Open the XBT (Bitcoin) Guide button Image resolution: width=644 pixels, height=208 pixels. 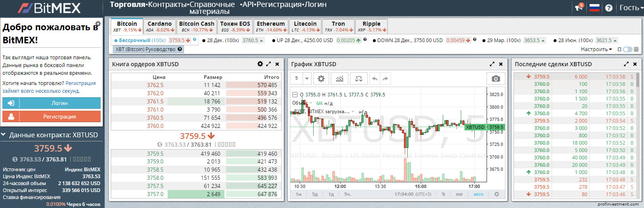click(x=148, y=49)
